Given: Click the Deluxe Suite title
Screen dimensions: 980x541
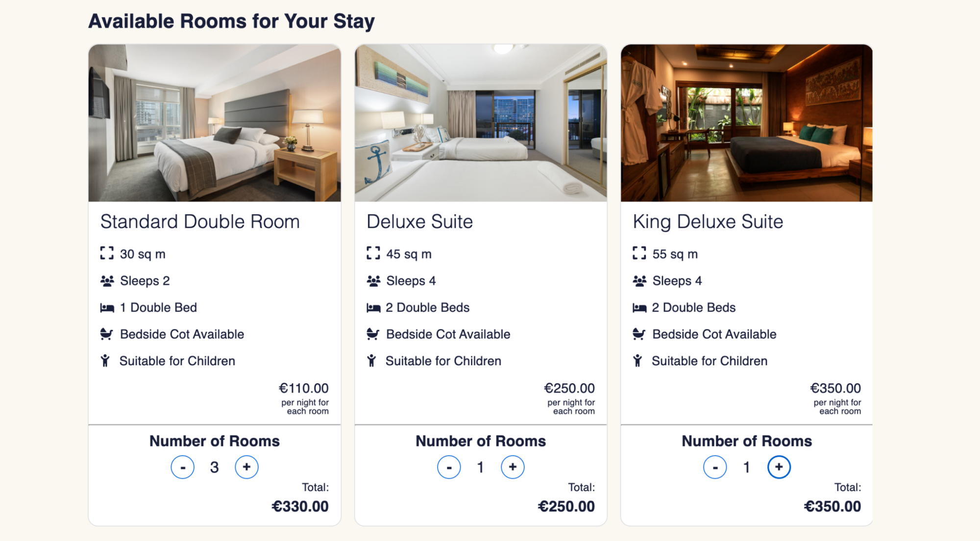Looking at the screenshot, I should tap(419, 222).
